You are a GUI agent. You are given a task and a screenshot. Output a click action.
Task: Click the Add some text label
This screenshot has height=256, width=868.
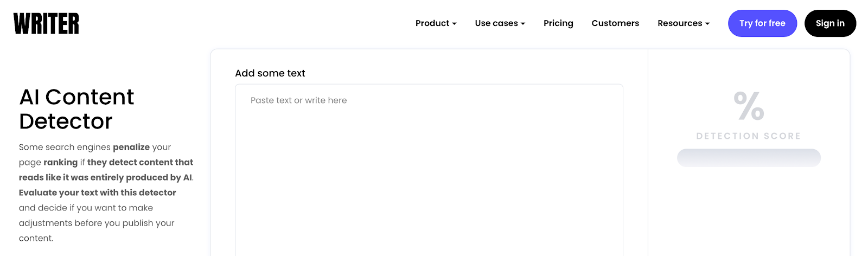pos(270,73)
